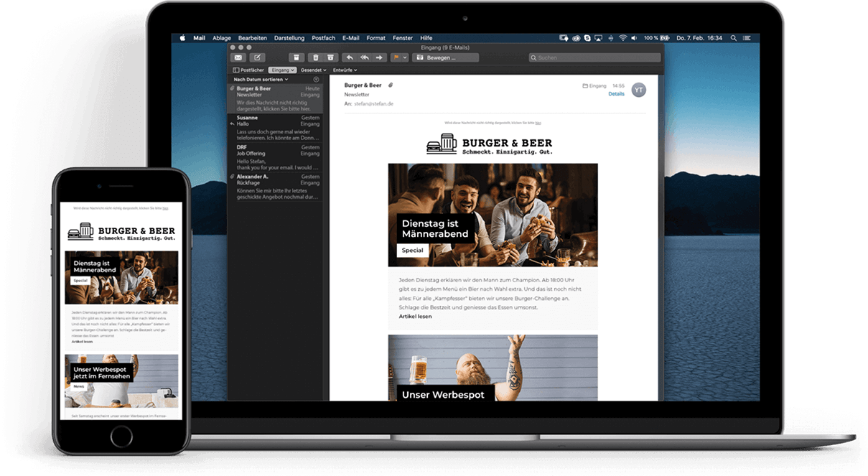Screen dimensions: 868x476
Task: Open the Postfach menu
Action: pyautogui.click(x=324, y=38)
